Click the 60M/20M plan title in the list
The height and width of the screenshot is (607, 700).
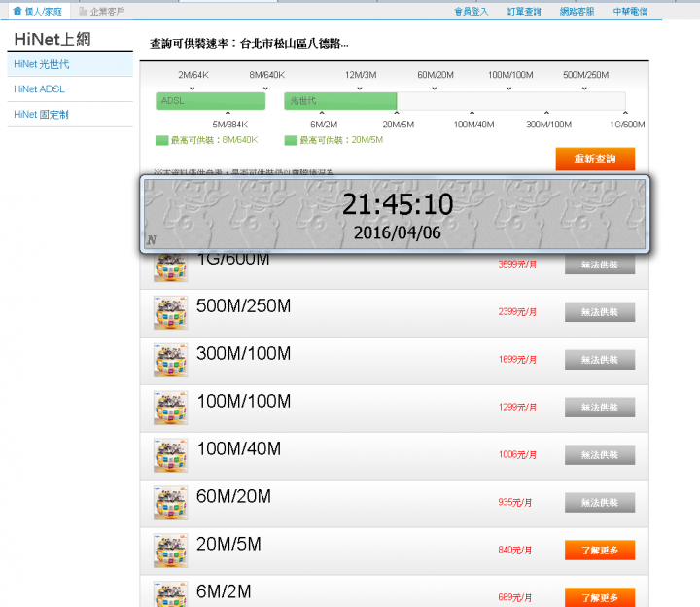click(233, 496)
